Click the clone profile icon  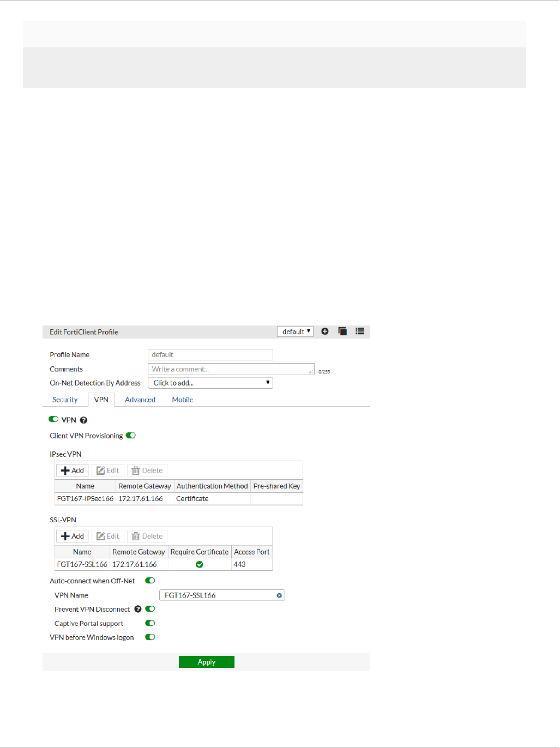[342, 331]
